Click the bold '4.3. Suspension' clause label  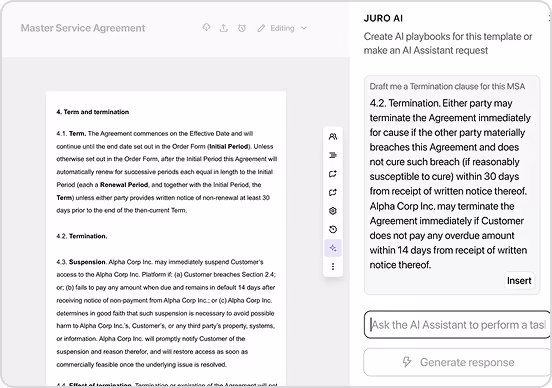click(81, 262)
